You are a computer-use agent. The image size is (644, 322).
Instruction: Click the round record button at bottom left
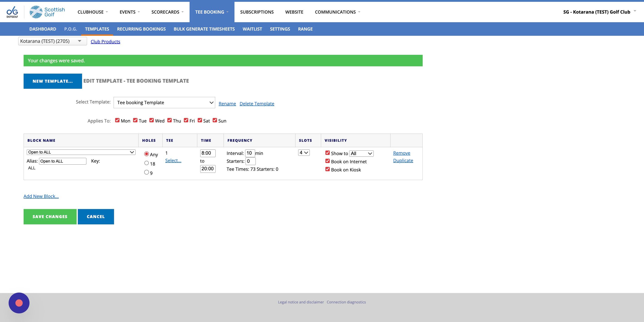pyautogui.click(x=19, y=303)
